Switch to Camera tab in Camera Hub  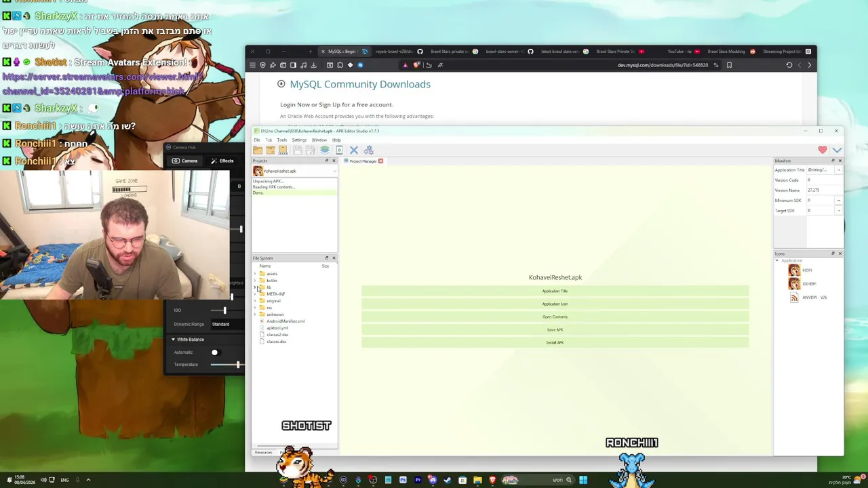184,161
